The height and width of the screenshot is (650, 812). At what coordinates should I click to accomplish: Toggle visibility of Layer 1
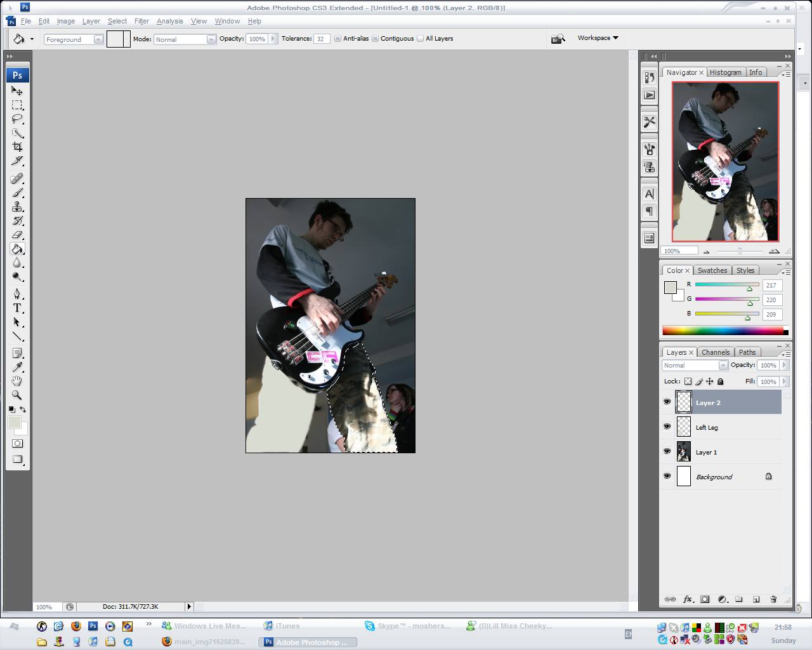click(667, 451)
